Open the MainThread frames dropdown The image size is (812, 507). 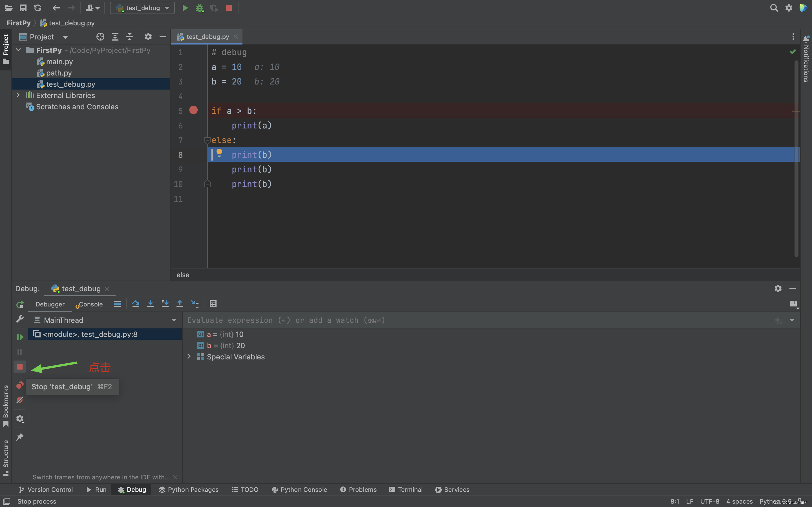point(173,320)
